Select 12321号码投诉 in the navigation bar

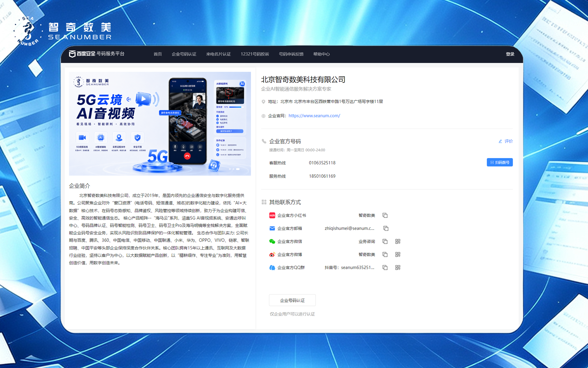255,54
